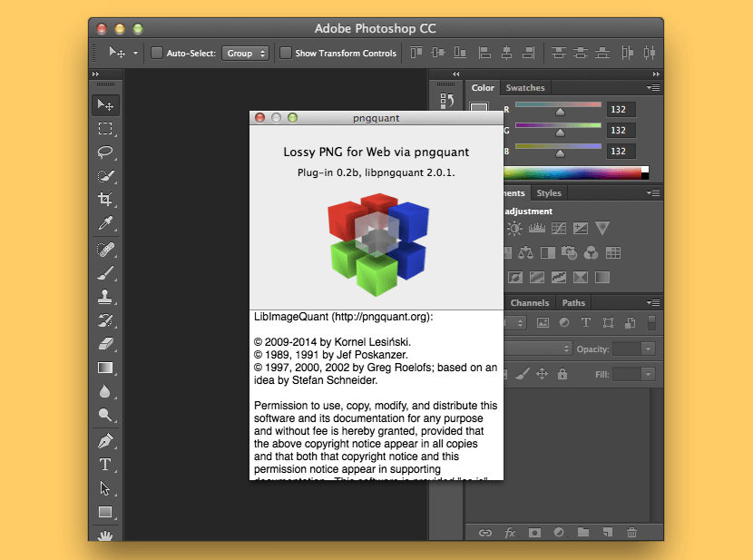Toggle lock position for the layer
Screen dimensions: 753x560
pyautogui.click(x=543, y=374)
